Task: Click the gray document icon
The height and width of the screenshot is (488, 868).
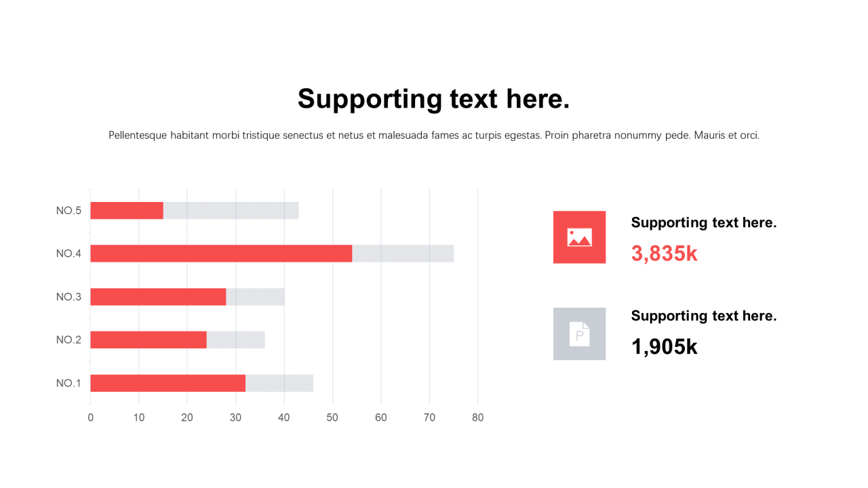Action: tap(579, 333)
